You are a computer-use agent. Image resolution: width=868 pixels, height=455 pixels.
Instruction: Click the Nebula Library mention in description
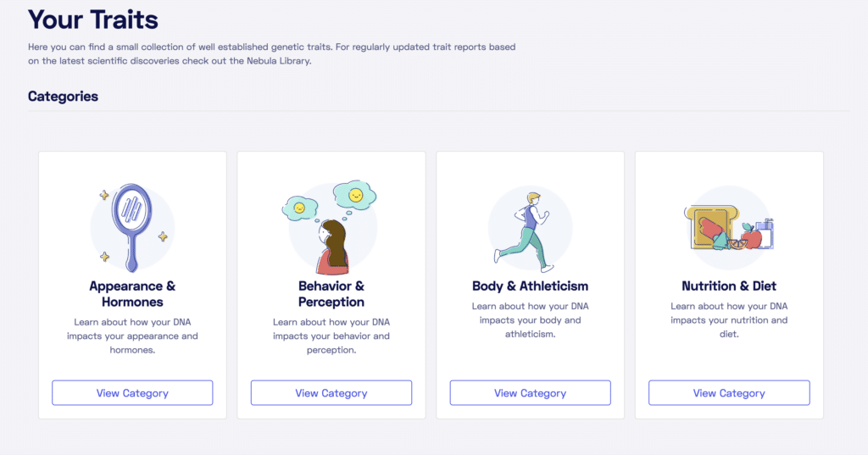[x=278, y=61]
